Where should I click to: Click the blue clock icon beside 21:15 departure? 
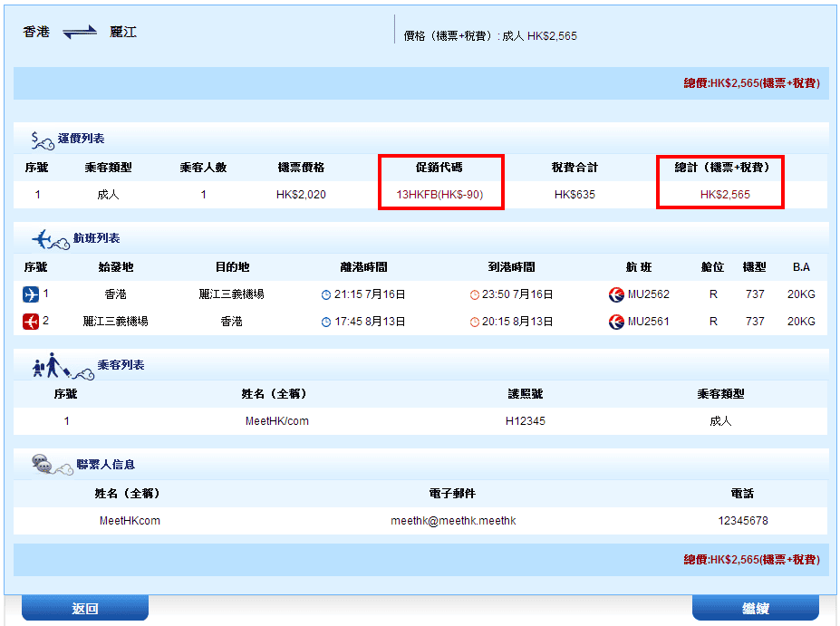[x=326, y=295]
